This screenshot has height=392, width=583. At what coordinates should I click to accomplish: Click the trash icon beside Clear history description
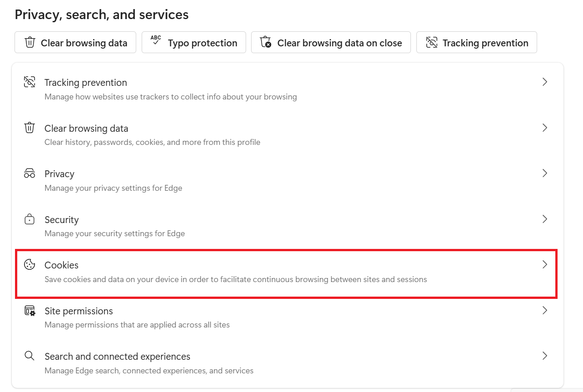[30, 128]
